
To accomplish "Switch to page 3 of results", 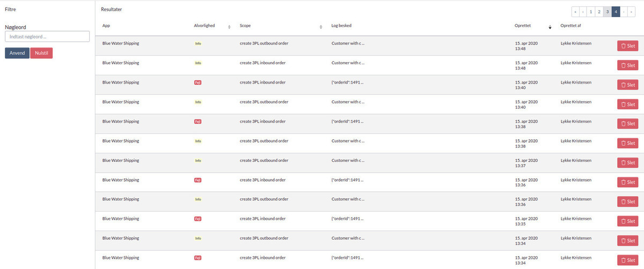I will pyautogui.click(x=607, y=11).
